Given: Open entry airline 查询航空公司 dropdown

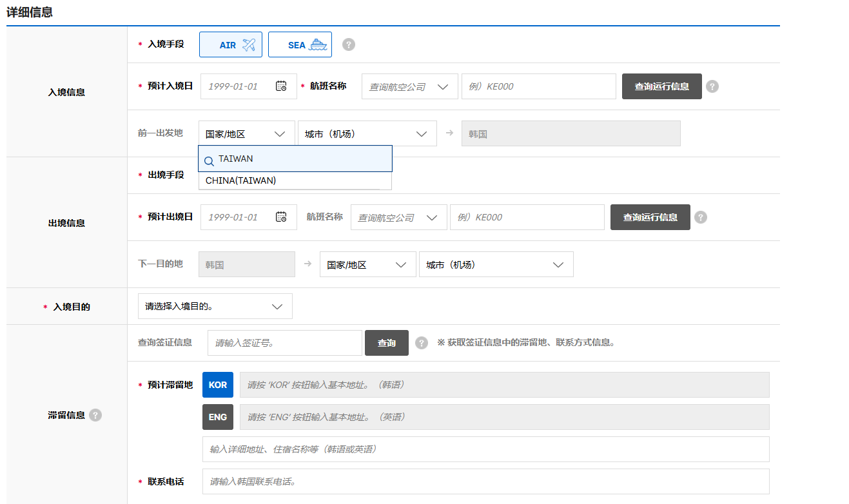Looking at the screenshot, I should pos(409,86).
